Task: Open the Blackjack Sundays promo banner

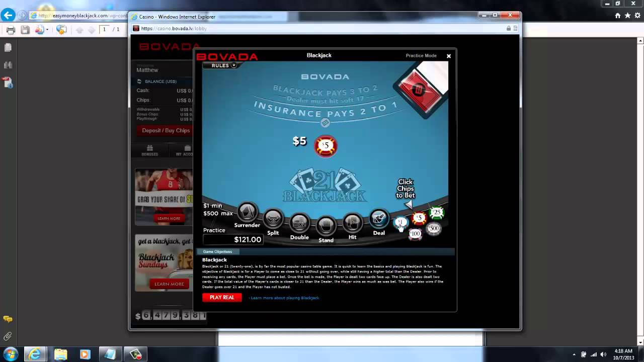Action: [164, 263]
